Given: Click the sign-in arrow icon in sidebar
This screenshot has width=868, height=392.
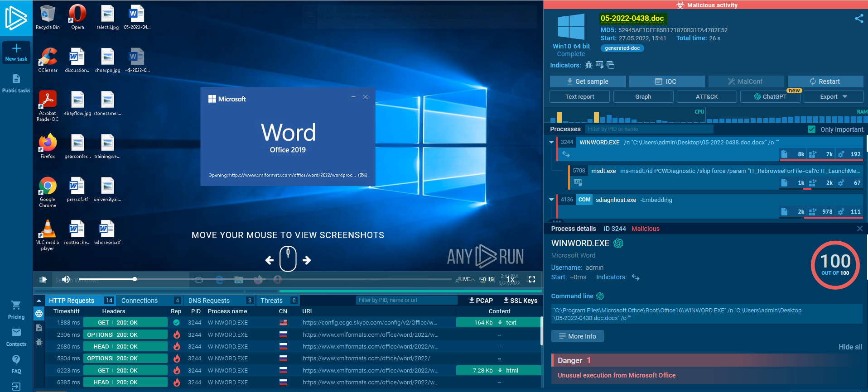Looking at the screenshot, I should pos(16,386).
